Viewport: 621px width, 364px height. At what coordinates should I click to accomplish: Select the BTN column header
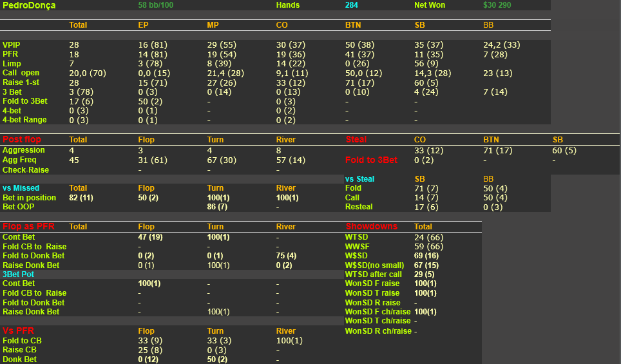[x=353, y=25]
